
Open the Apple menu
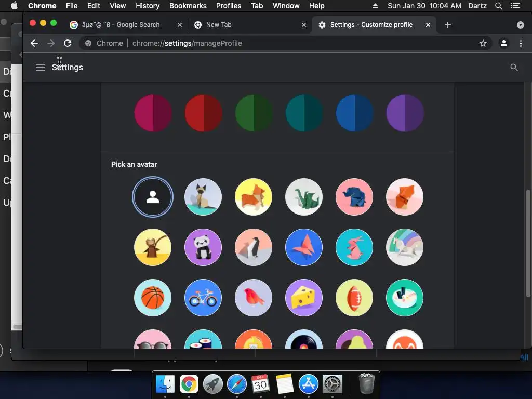pos(14,6)
